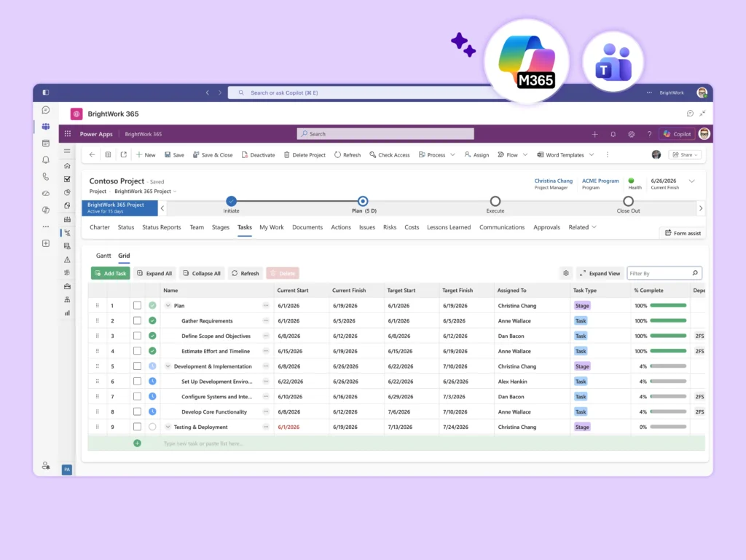Expand the header chevron beside Current Finish

pyautogui.click(x=692, y=181)
